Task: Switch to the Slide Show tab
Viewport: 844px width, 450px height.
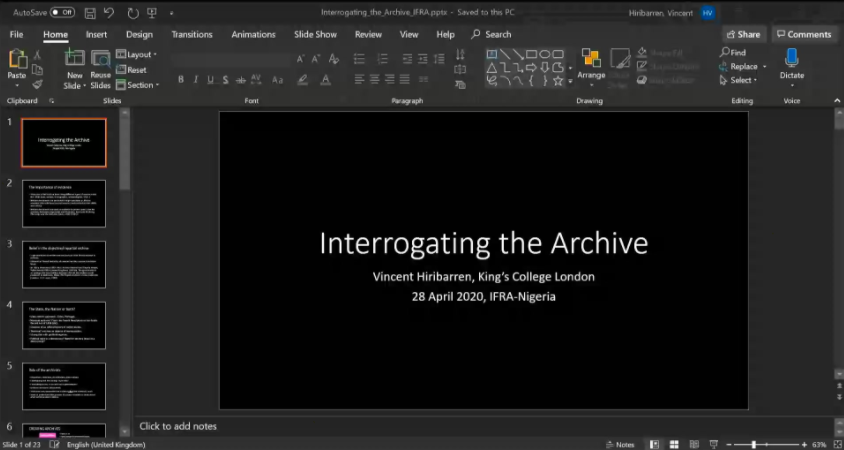Action: 315,34
